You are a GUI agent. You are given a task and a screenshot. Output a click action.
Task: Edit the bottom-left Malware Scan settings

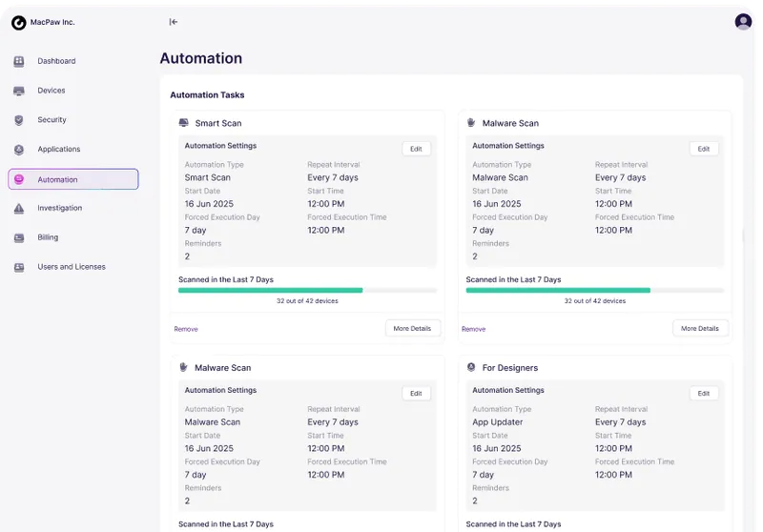416,394
